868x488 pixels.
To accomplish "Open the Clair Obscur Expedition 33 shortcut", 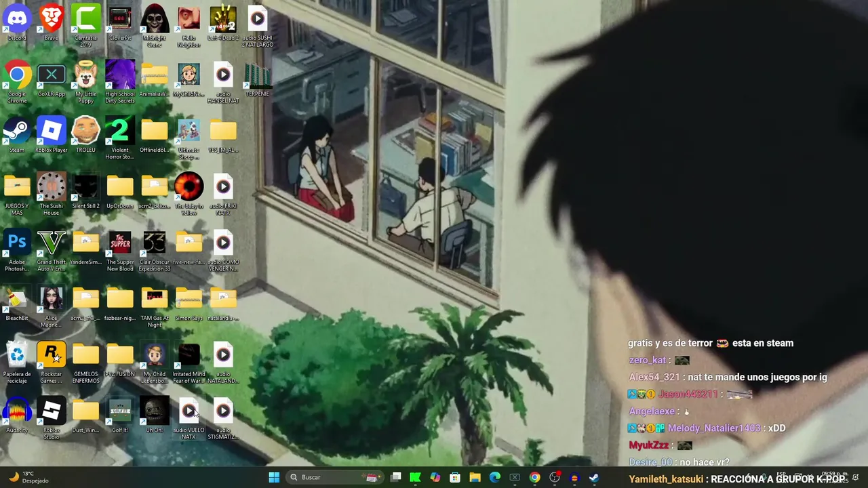I will (155, 251).
